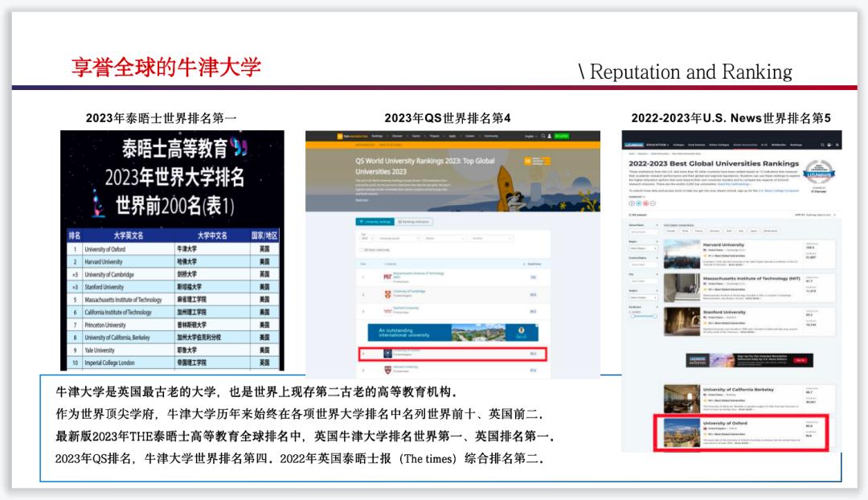This screenshot has width=868, height=500.
Task: Open the Harvard University photo thumbnail
Action: point(682,253)
